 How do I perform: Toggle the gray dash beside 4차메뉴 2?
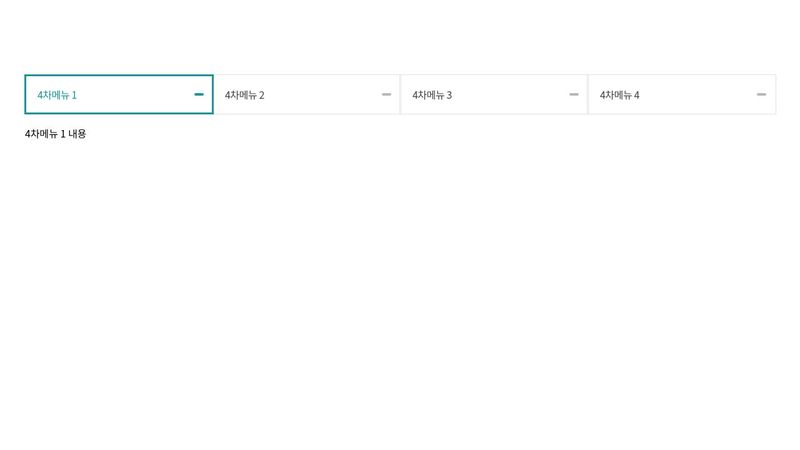point(386,94)
